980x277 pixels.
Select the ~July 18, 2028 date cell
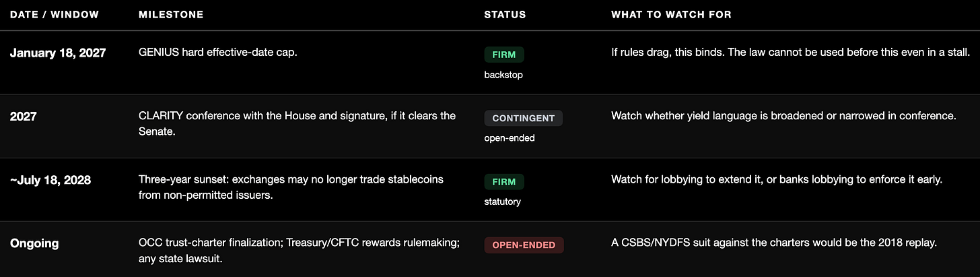click(50, 180)
